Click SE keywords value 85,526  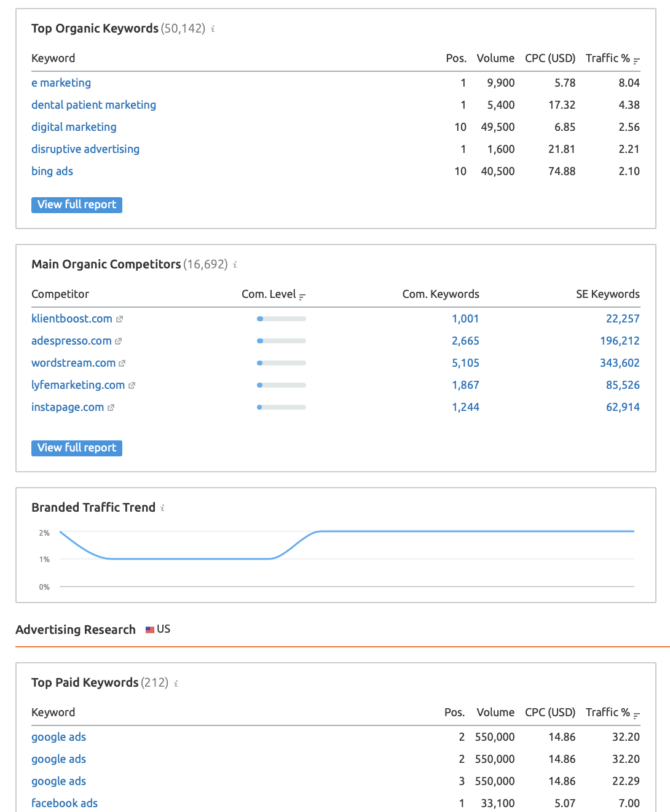click(x=623, y=385)
